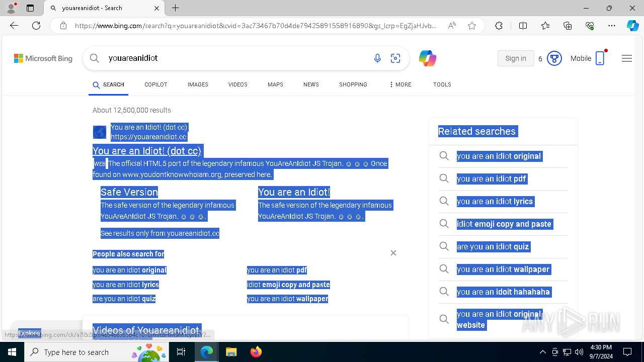Open Task View on the taskbar
The image size is (644, 362).
pos(181,352)
